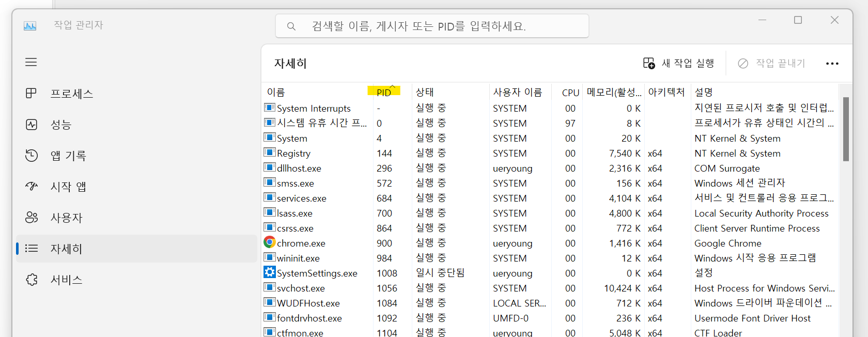Click the LOCAL SER... user name cell
The image size is (868, 337).
[519, 303]
